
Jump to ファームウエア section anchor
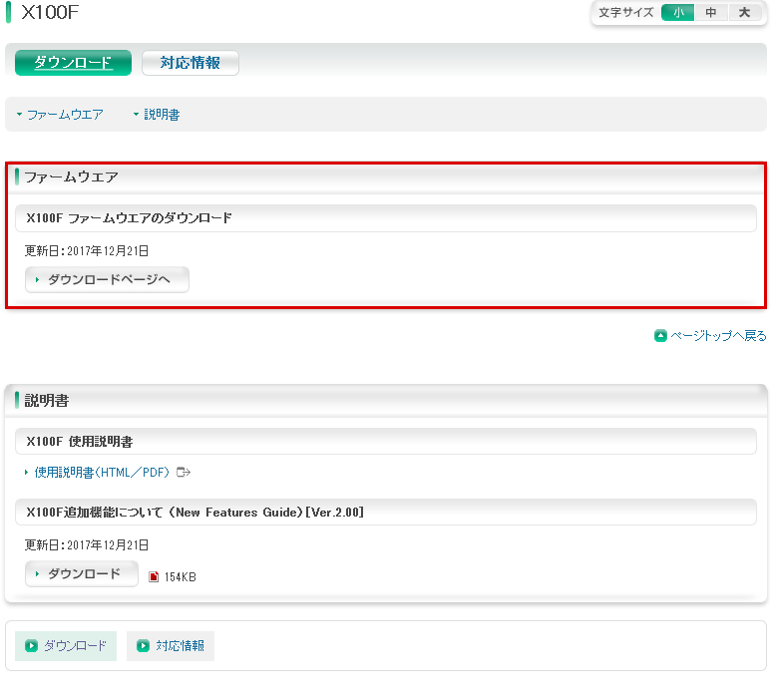click(x=65, y=115)
